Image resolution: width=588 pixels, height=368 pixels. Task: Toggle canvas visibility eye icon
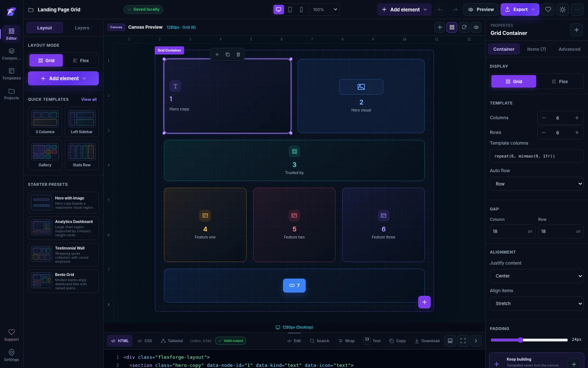(476, 27)
